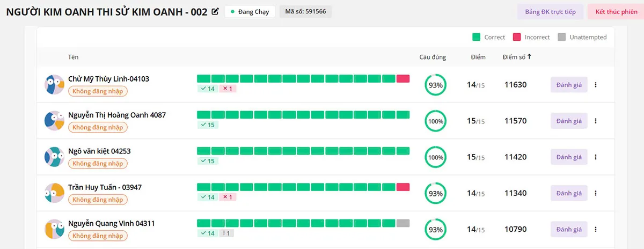Click the score value 10790
This screenshot has height=249, width=644.
[x=516, y=230]
